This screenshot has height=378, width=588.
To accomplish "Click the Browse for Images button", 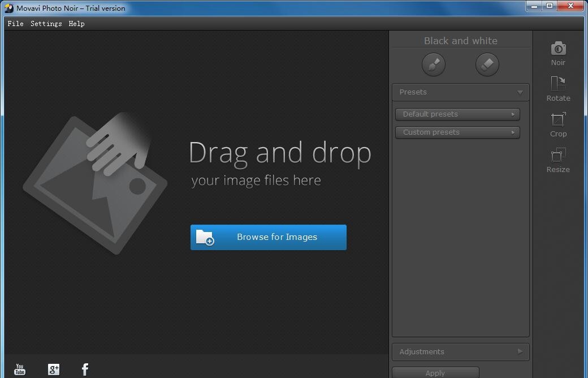I will 269,237.
